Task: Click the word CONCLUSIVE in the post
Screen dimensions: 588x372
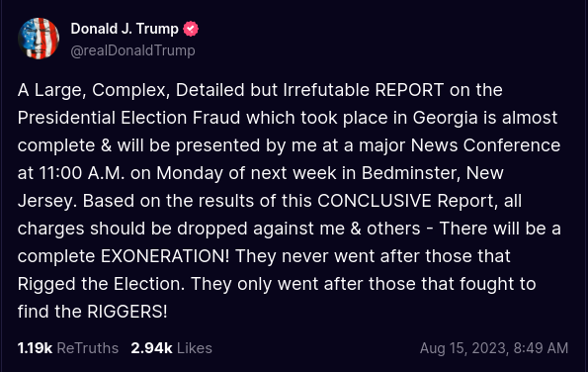Action: tap(375, 201)
